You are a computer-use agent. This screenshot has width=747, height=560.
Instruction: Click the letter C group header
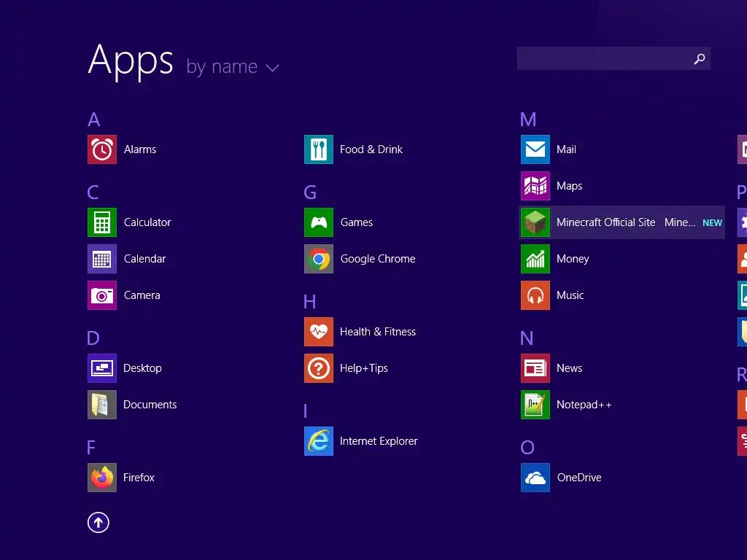(x=93, y=192)
